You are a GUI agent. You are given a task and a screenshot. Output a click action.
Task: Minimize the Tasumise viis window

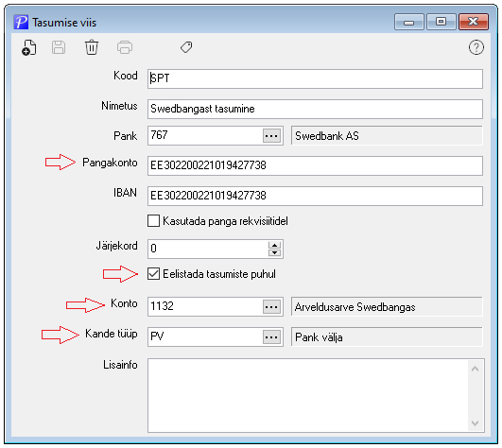408,22
